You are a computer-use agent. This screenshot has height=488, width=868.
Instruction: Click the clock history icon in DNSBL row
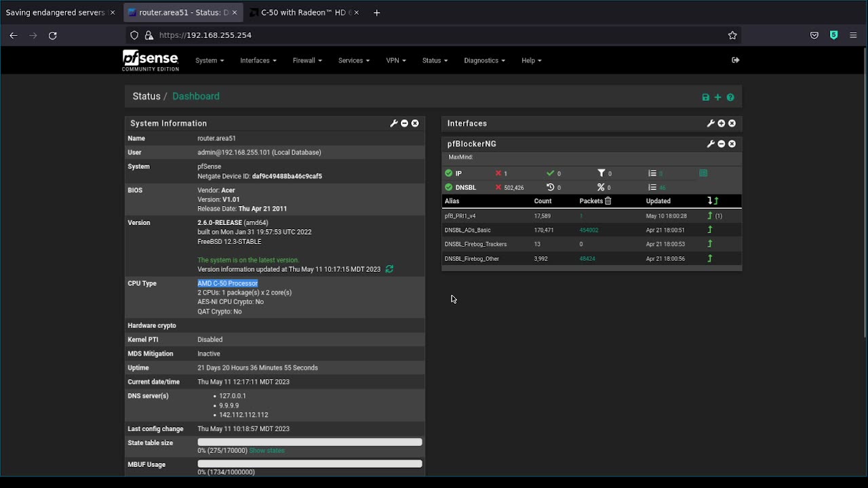(551, 187)
